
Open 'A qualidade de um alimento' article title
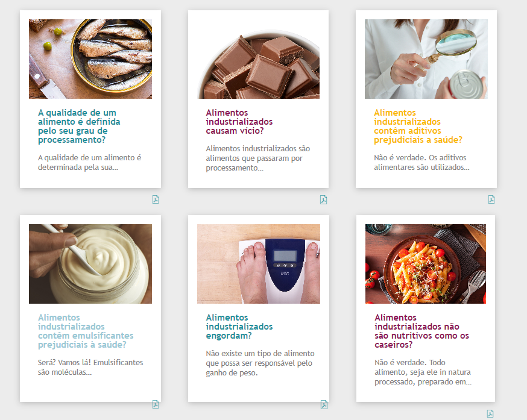79,126
